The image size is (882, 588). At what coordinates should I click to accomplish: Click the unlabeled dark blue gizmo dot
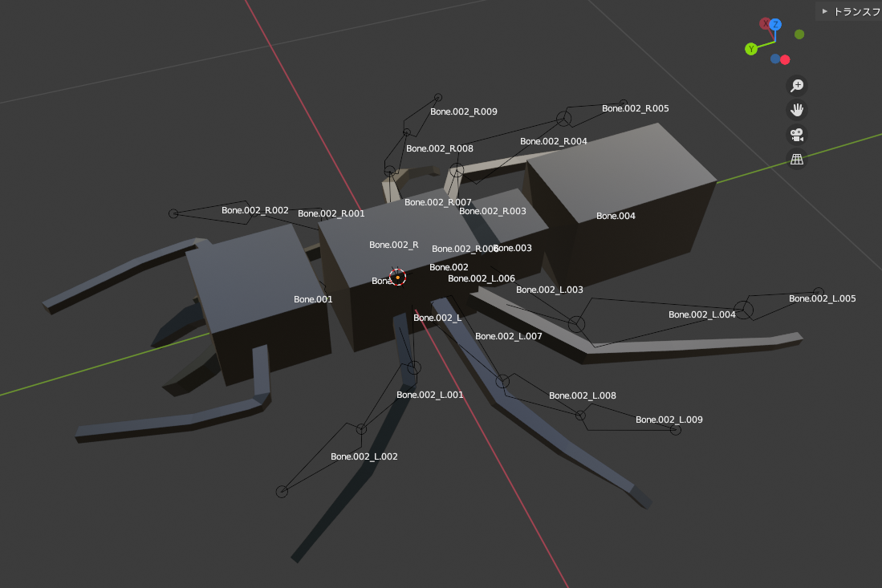click(775, 59)
